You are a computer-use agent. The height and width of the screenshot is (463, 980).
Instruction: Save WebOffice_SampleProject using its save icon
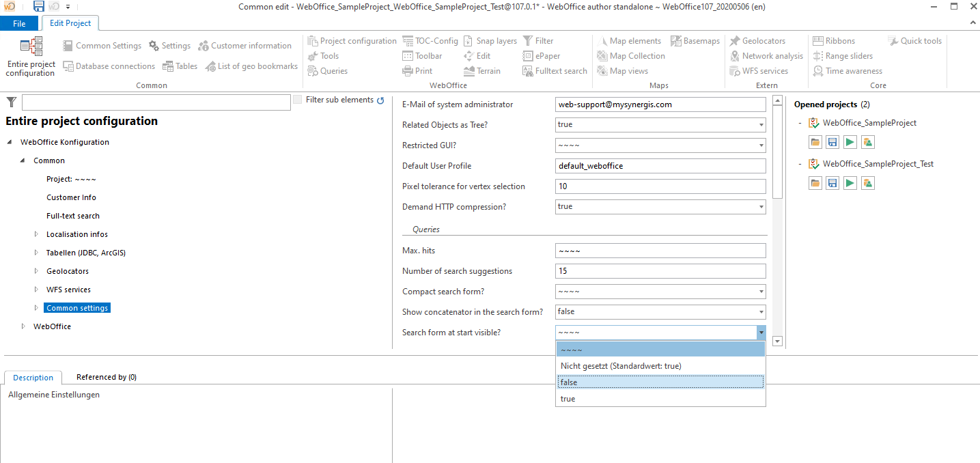[832, 141]
